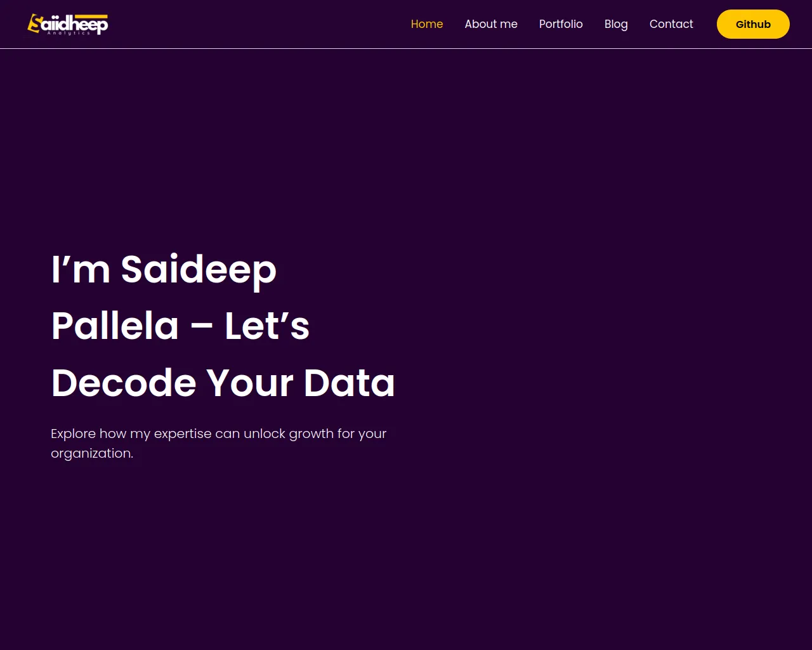Click the word "Data" in the heading
812x650 pixels.
click(349, 383)
